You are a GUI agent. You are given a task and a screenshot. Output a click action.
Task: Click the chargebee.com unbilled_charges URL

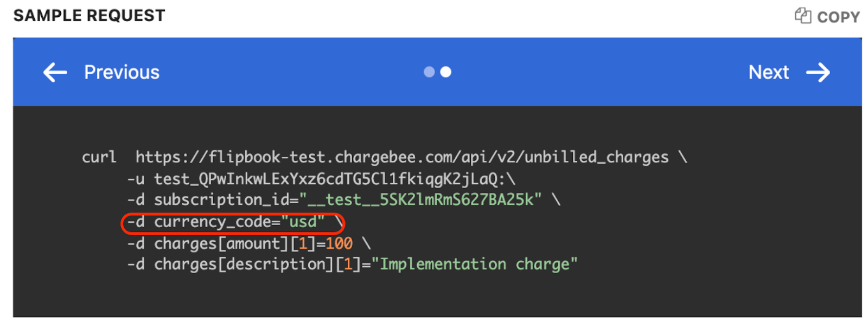pyautogui.click(x=401, y=157)
